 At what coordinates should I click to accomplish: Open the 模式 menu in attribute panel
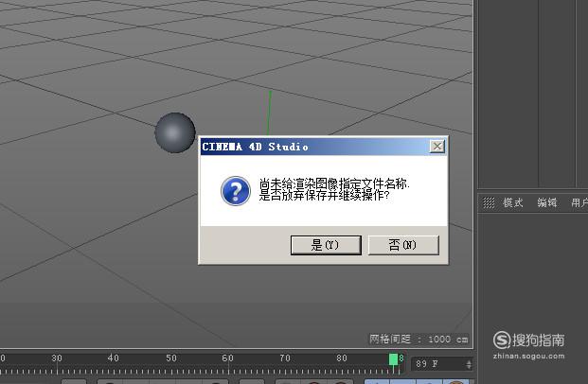coord(512,202)
